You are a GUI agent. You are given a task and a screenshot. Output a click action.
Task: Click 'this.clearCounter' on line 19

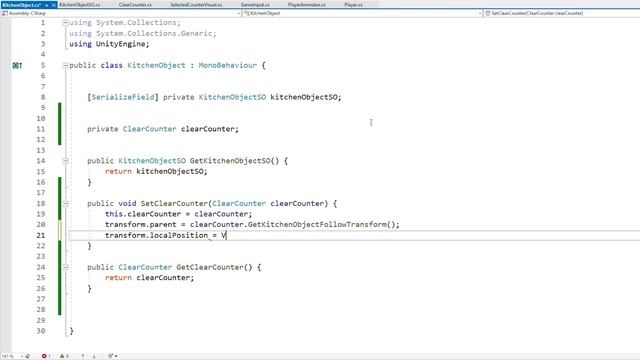tap(143, 214)
